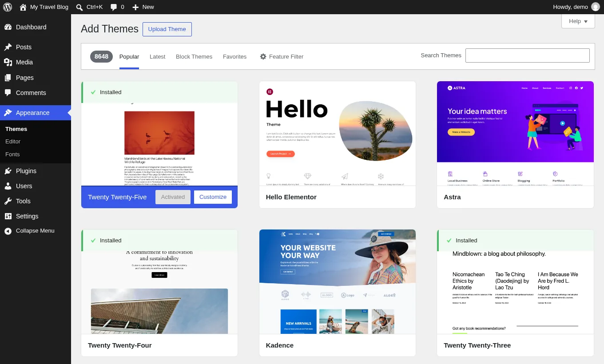
Task: Focus the Search Themes input field
Action: pyautogui.click(x=528, y=55)
